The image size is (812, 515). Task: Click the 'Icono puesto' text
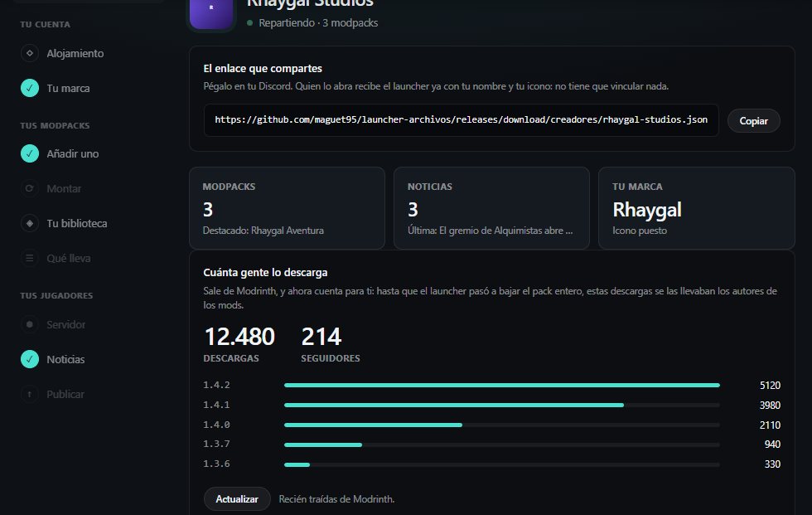coord(640,231)
